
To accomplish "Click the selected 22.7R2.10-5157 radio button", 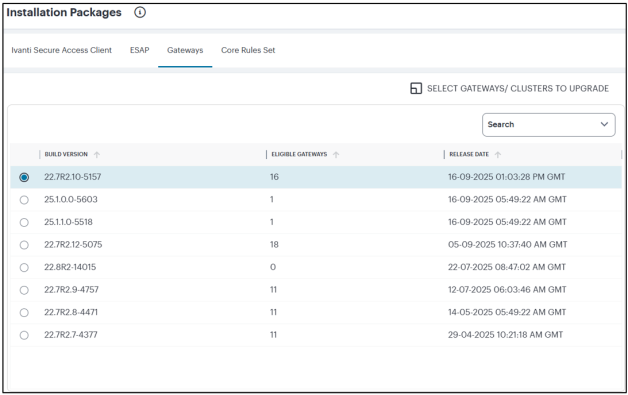I will (x=24, y=177).
